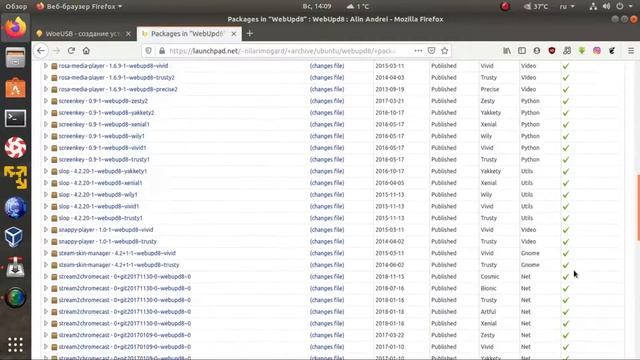Open steam-skin-manager webupd8~vivid package link

pyautogui.click(x=117, y=253)
